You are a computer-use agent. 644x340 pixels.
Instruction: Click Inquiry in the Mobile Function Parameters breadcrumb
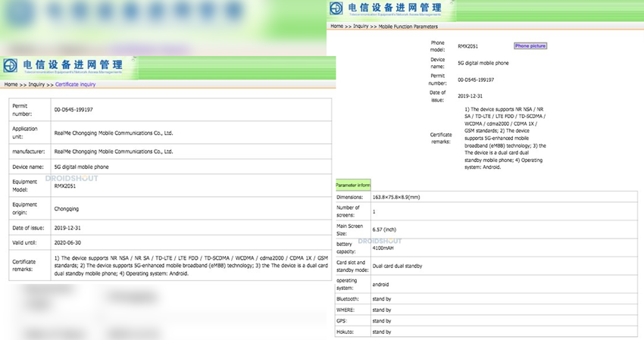(360, 27)
